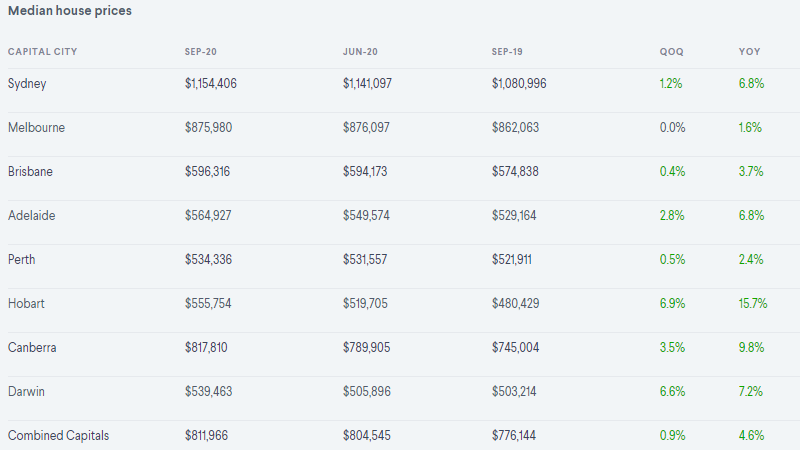Select Brisbane in the city column
800x450 pixels.
[30, 171]
